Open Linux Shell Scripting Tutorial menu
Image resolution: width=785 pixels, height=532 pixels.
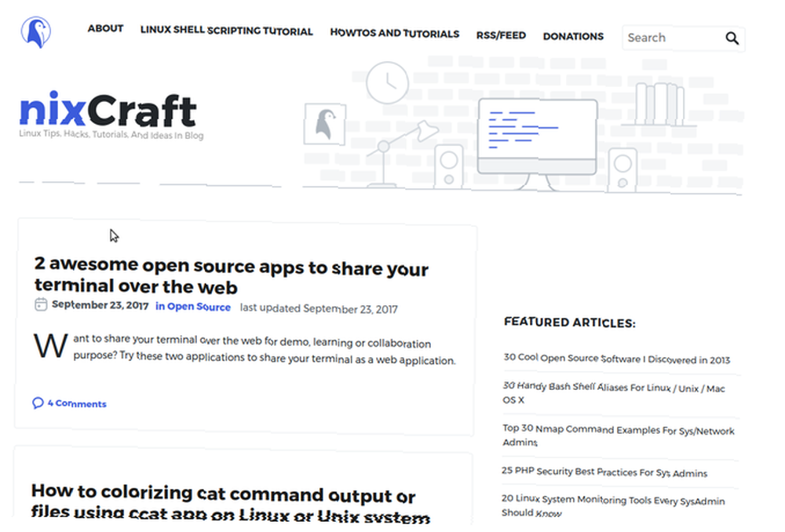[226, 31]
